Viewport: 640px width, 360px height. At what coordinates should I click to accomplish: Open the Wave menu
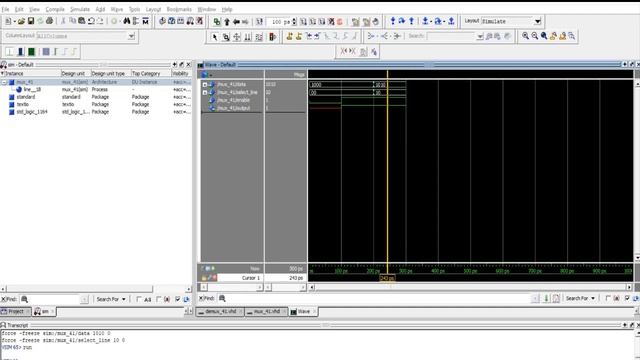(117, 9)
